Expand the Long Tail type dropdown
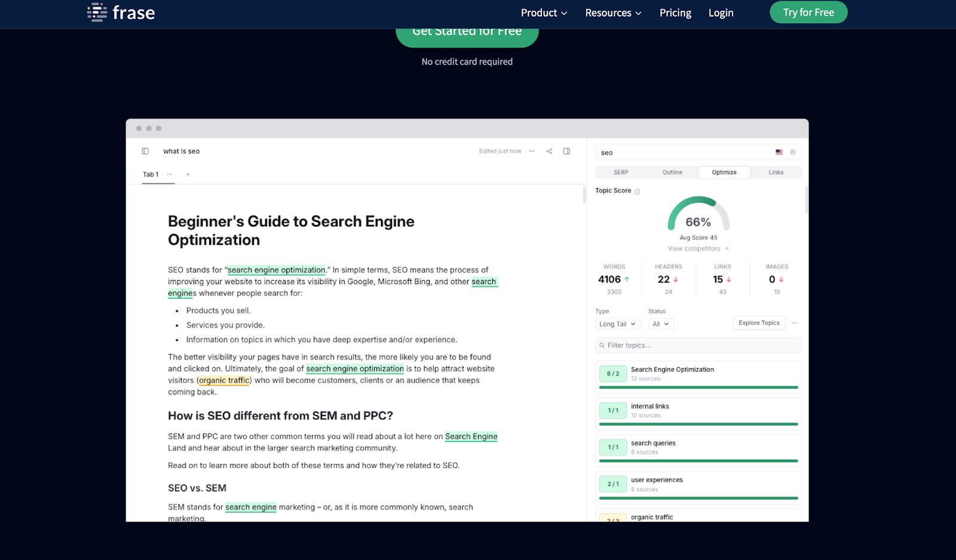This screenshot has height=560, width=956. 618,324
